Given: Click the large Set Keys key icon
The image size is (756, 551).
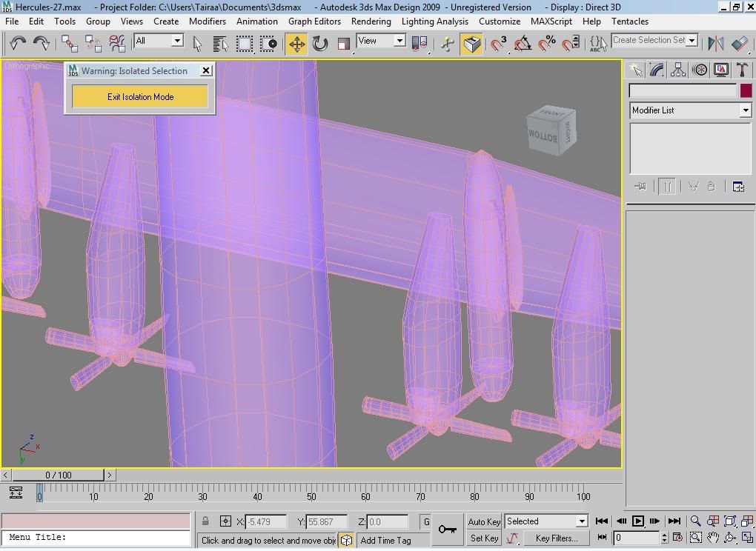Looking at the screenshot, I should 448,530.
